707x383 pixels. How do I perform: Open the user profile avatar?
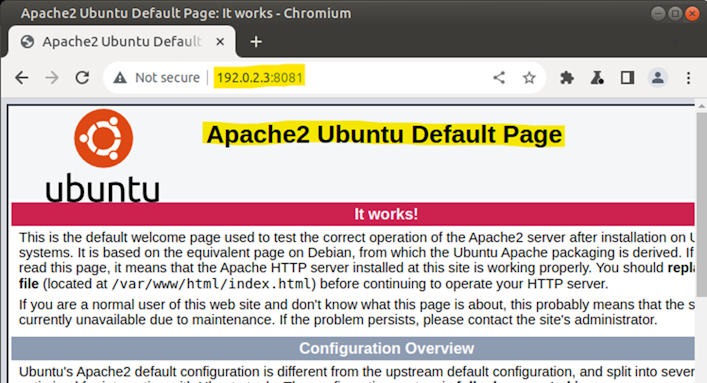(x=658, y=78)
